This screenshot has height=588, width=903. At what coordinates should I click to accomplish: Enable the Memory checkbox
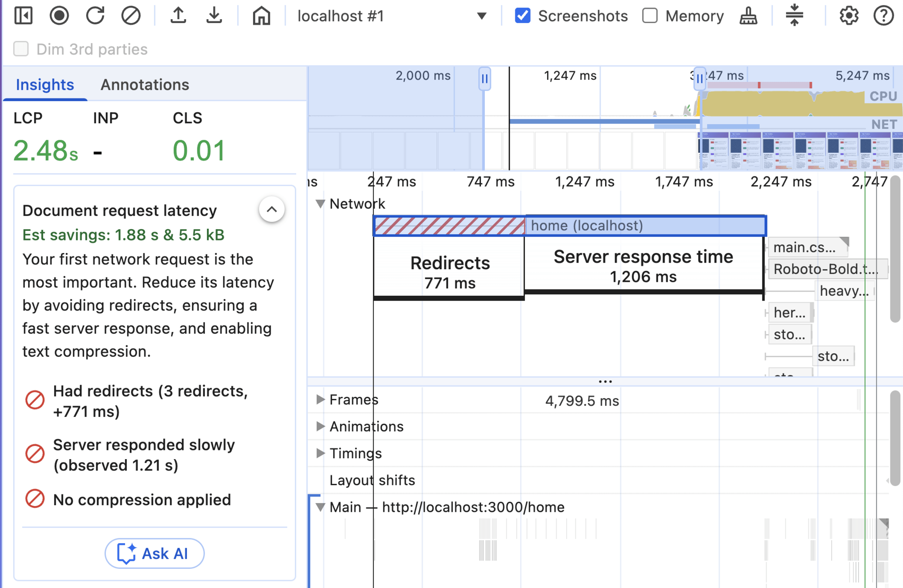[649, 16]
